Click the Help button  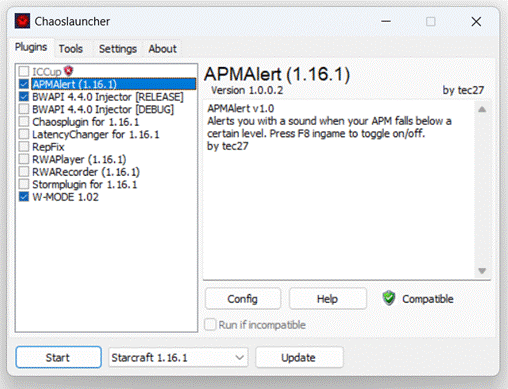328,299
